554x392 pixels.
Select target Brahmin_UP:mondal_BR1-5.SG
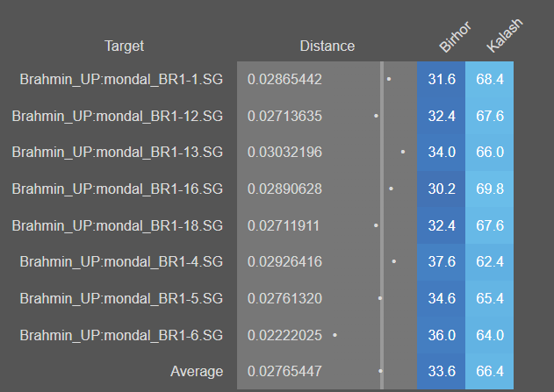coord(121,298)
